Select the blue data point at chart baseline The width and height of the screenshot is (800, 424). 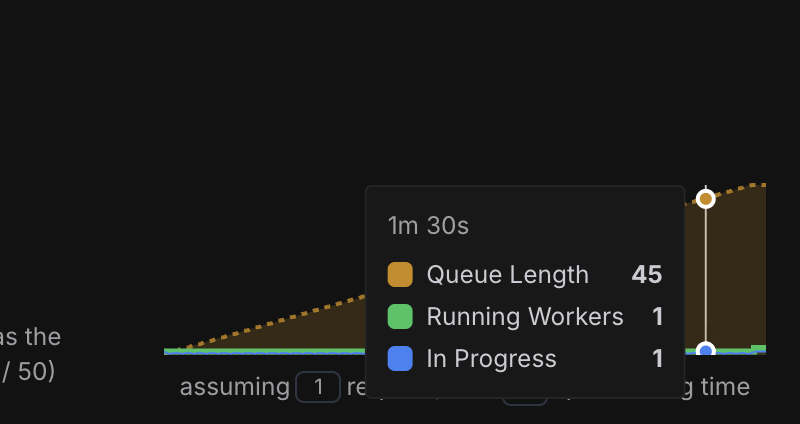tap(706, 351)
